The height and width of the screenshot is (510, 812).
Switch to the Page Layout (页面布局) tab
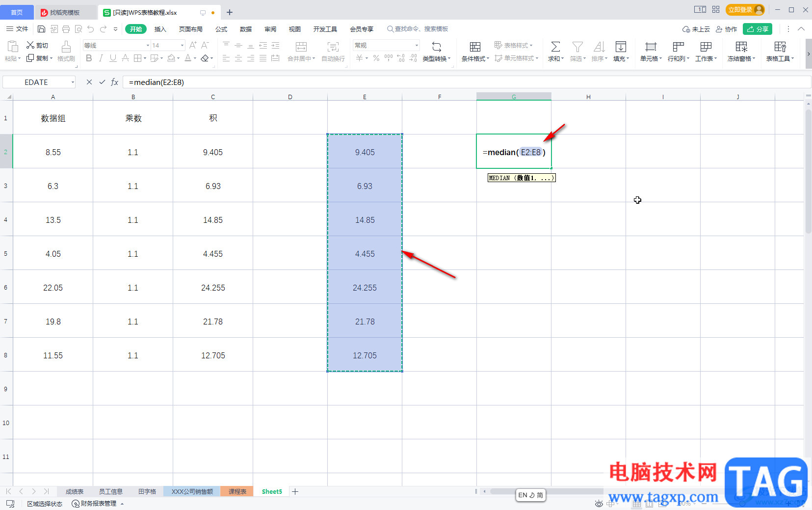click(191, 29)
